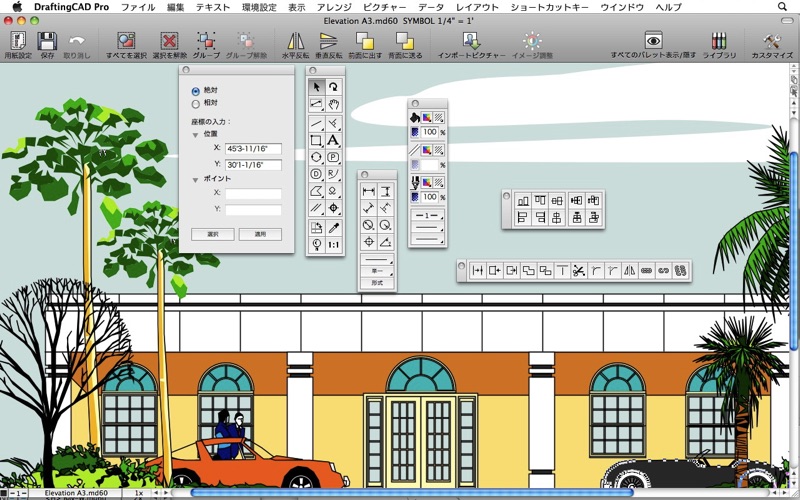Click the 水平反転 (Flip Horizontal) icon
The image size is (800, 500).
point(295,42)
